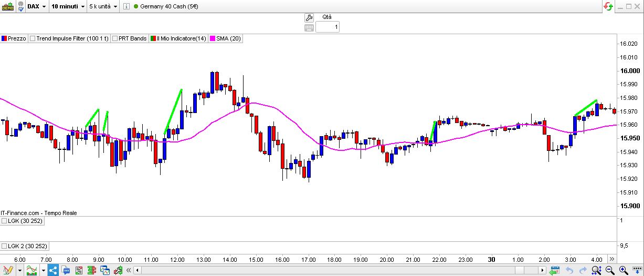Click the SMA magenta color swatch

pyautogui.click(x=213, y=38)
